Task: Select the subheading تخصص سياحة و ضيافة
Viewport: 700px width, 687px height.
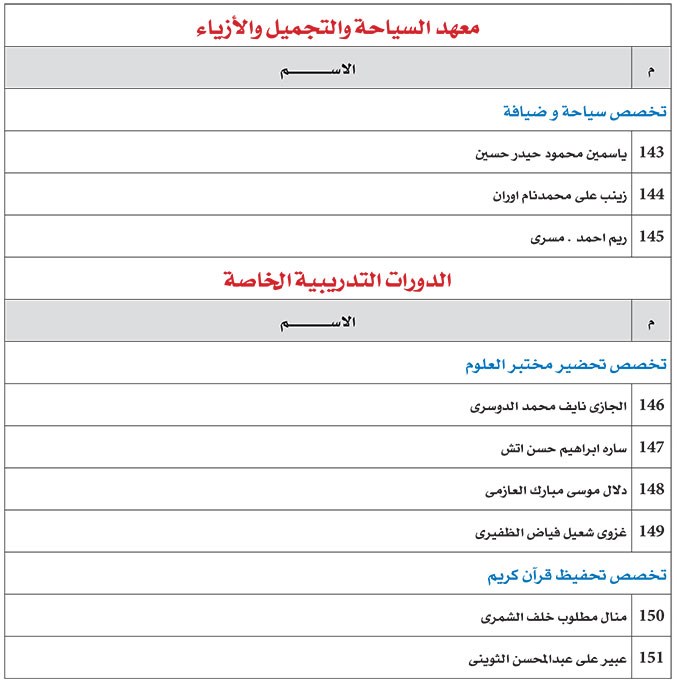Action: [585, 112]
